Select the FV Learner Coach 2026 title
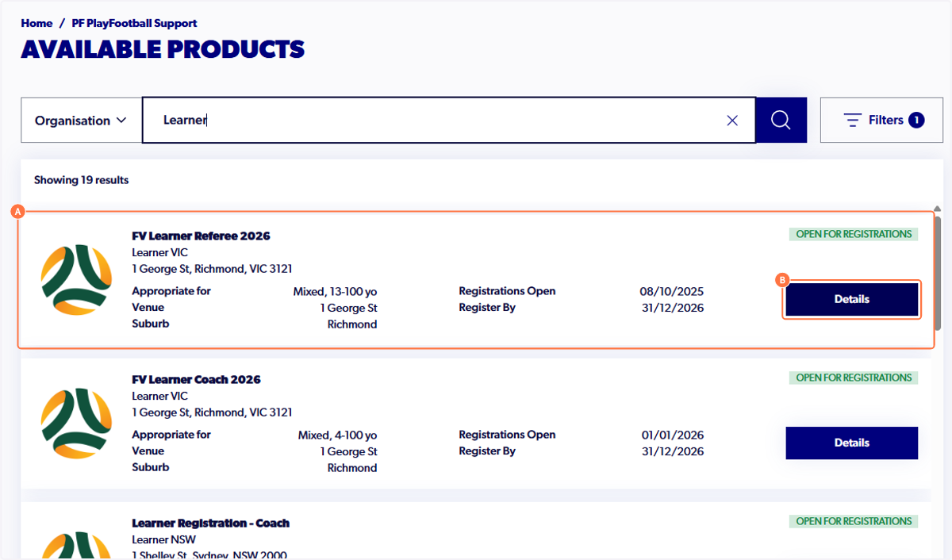Viewport: 952px width, 560px height. coord(196,379)
